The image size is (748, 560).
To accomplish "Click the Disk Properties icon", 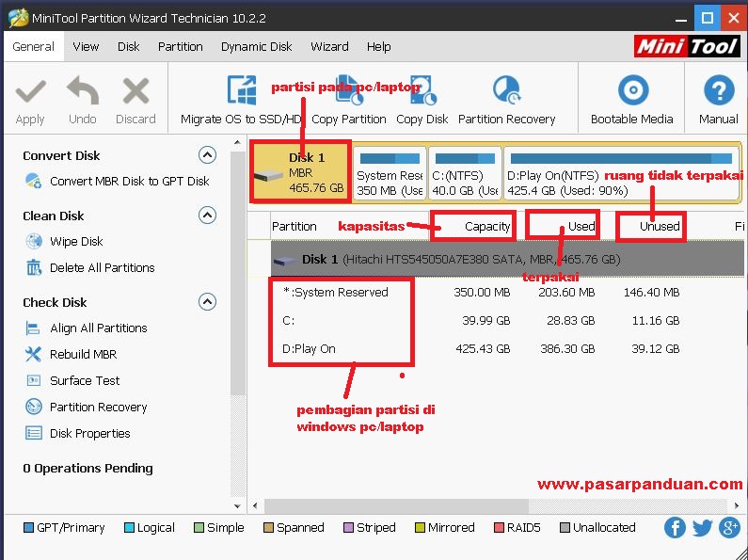I will pyautogui.click(x=33, y=433).
